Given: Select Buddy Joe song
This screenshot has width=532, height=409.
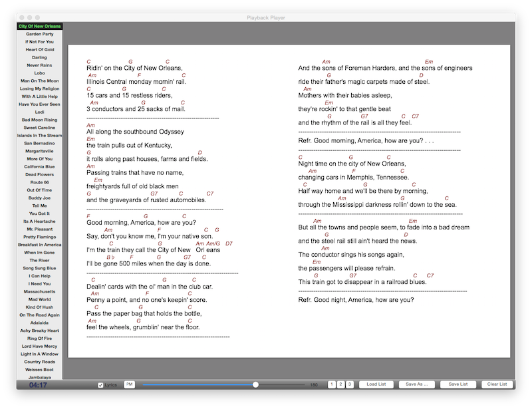Looking at the screenshot, I should click(x=40, y=198).
